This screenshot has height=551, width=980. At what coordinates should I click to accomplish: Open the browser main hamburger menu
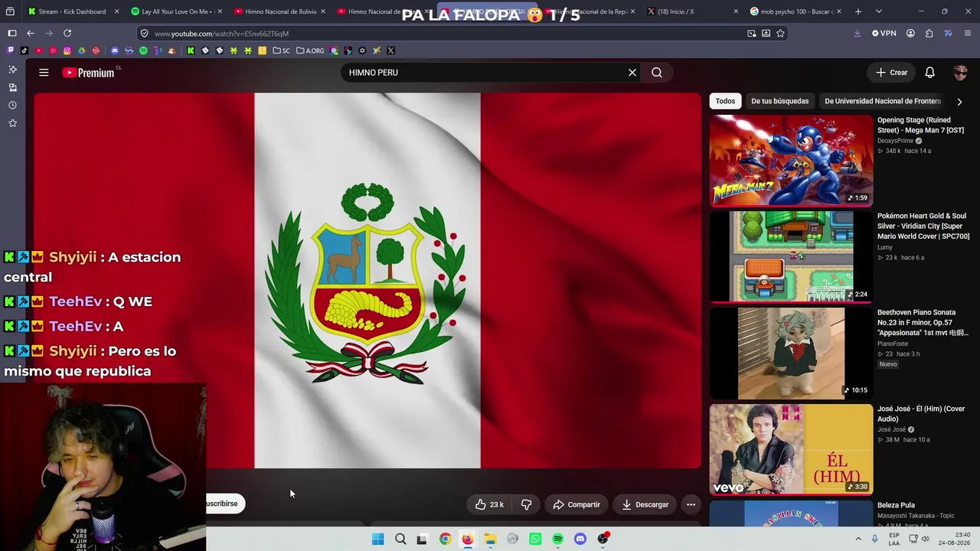pos(968,34)
